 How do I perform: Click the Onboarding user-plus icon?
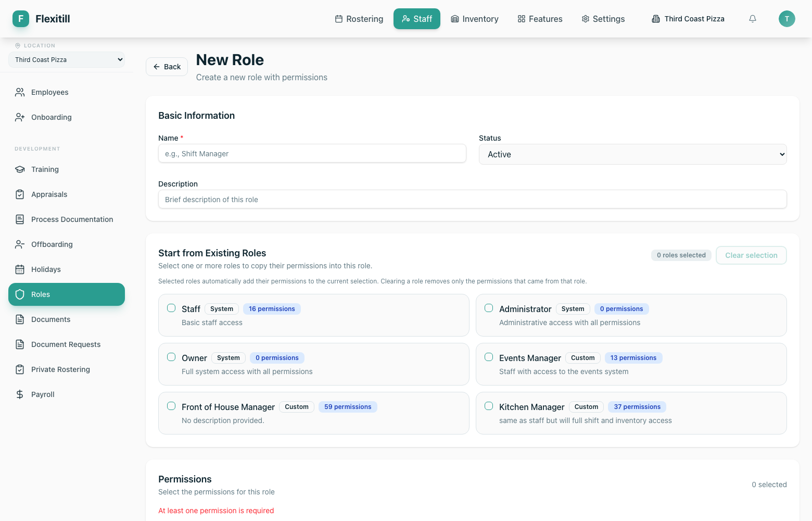point(20,117)
